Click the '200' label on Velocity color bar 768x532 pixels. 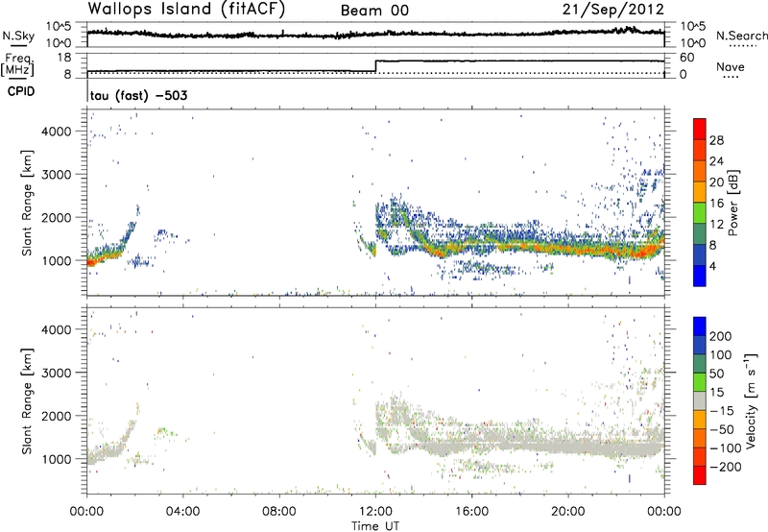(x=721, y=336)
